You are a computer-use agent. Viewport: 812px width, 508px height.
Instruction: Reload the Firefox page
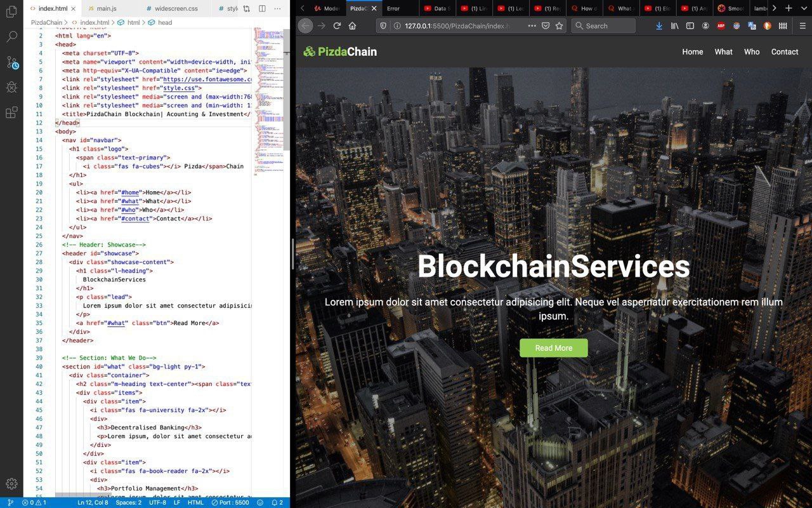tap(337, 25)
